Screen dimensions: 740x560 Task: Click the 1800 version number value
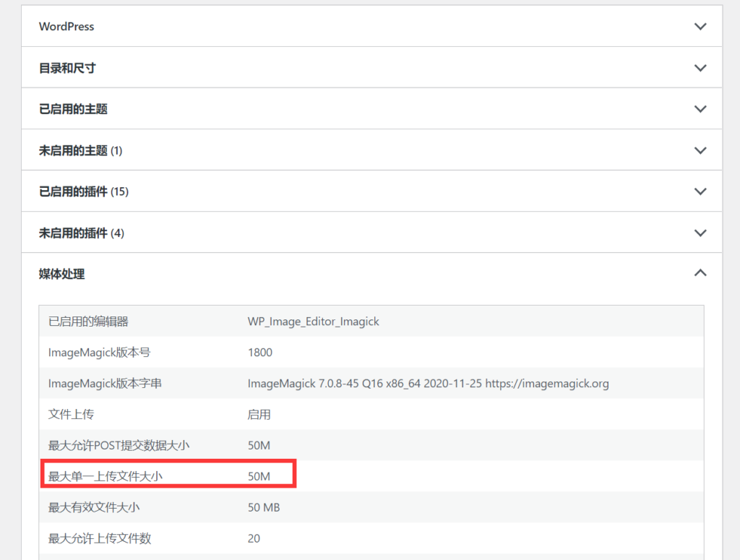coord(259,353)
